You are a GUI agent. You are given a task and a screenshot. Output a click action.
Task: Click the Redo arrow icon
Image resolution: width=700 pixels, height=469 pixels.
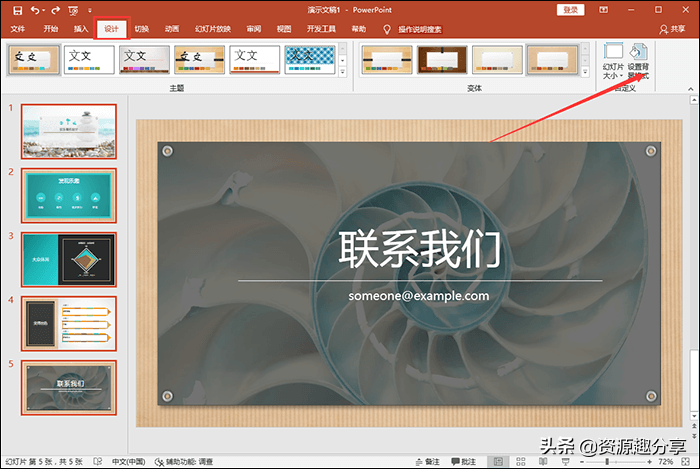[55, 10]
